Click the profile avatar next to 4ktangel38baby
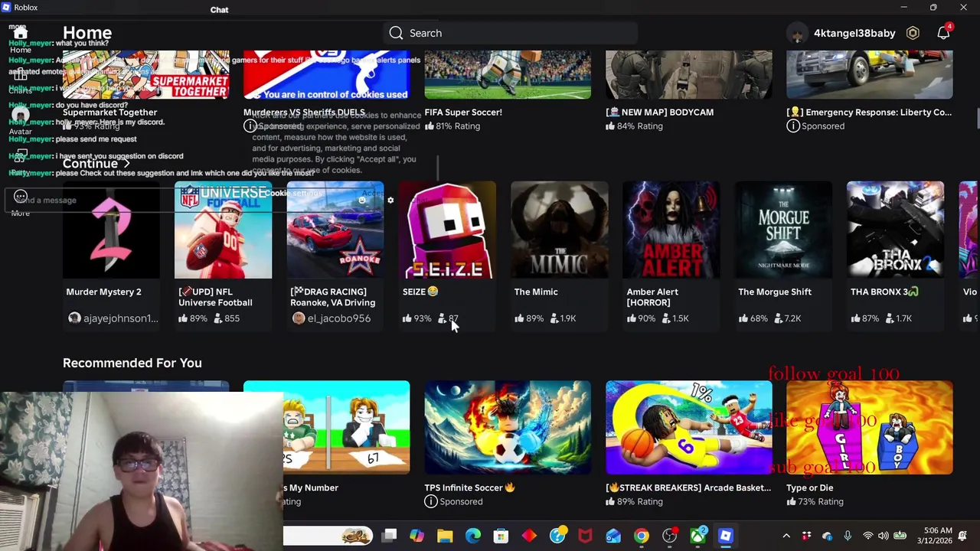Image resolution: width=980 pixels, height=551 pixels. click(798, 33)
